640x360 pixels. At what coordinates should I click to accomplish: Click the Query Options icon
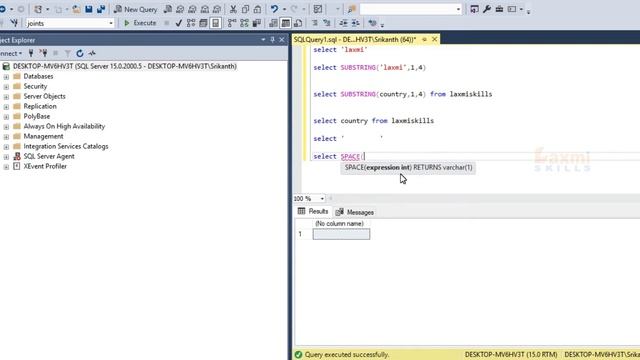click(203, 23)
